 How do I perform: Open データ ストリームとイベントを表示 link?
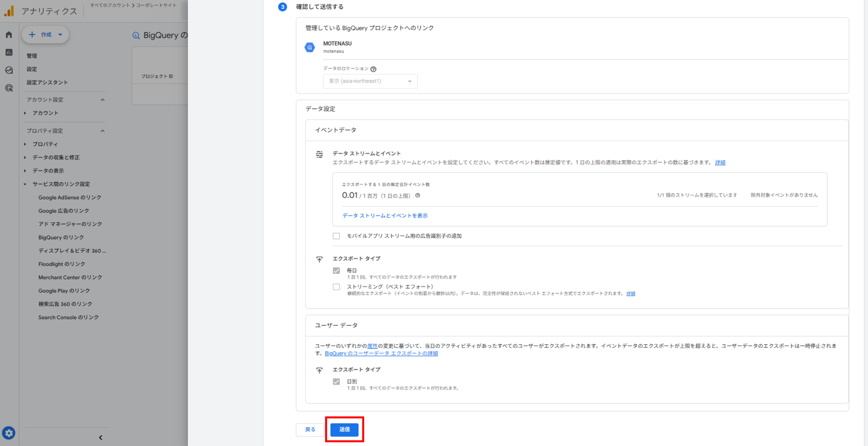385,216
